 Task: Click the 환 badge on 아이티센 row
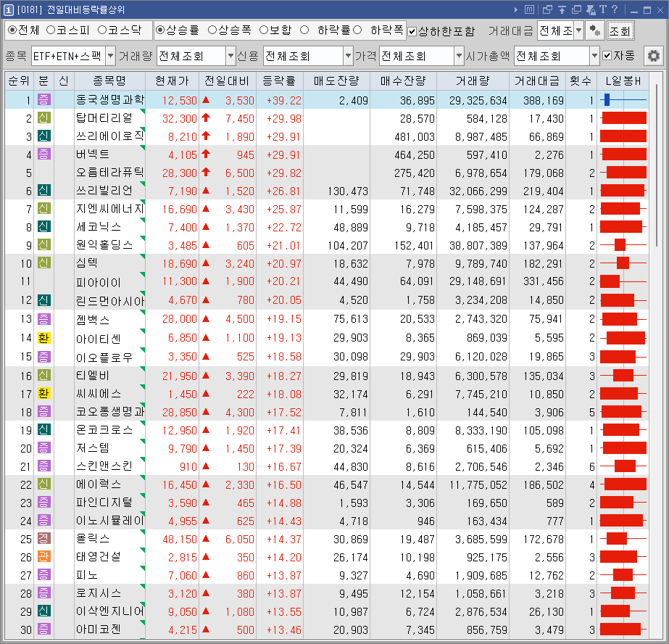(x=44, y=338)
